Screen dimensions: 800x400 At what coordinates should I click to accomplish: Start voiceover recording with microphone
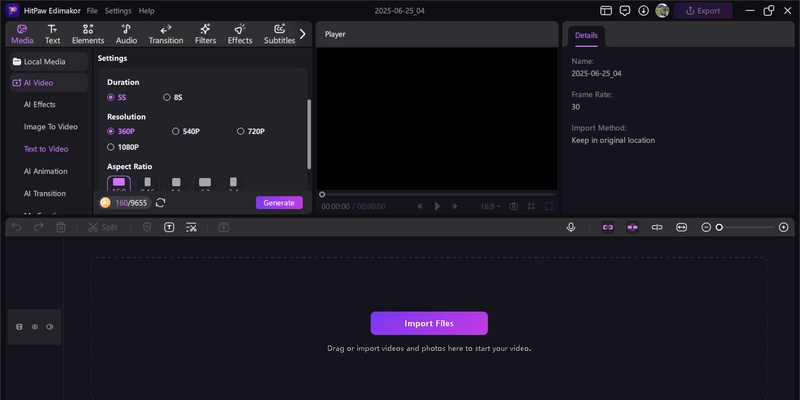[571, 228]
